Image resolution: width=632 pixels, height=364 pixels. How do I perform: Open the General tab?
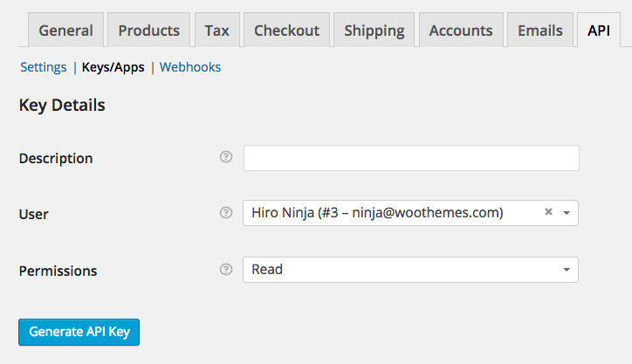(65, 31)
